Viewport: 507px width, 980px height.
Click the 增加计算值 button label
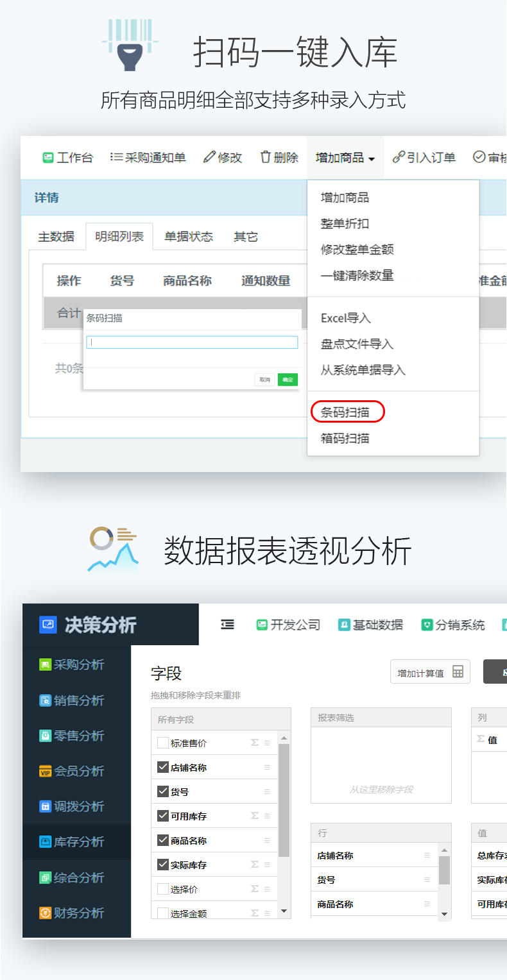(x=421, y=673)
